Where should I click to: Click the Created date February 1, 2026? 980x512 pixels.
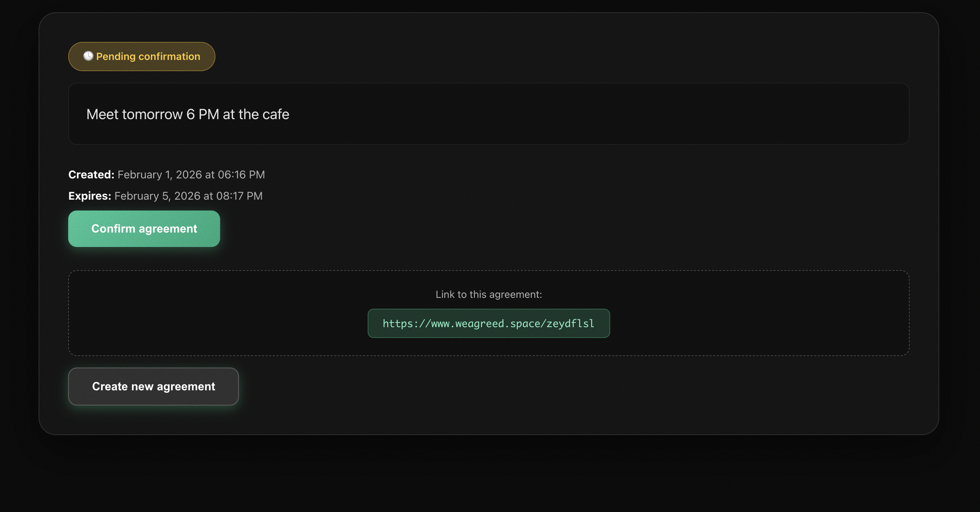[x=190, y=174]
